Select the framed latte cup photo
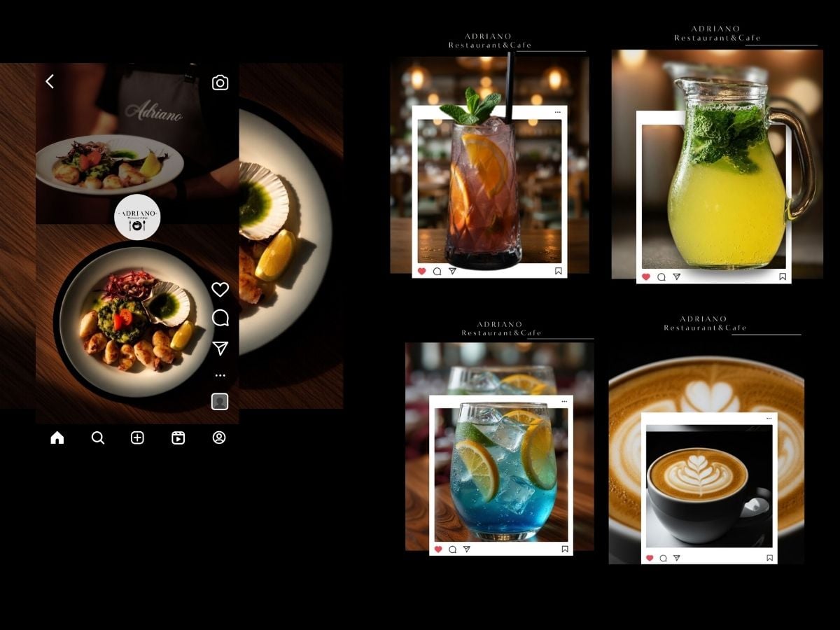840x630 pixels. (709, 486)
